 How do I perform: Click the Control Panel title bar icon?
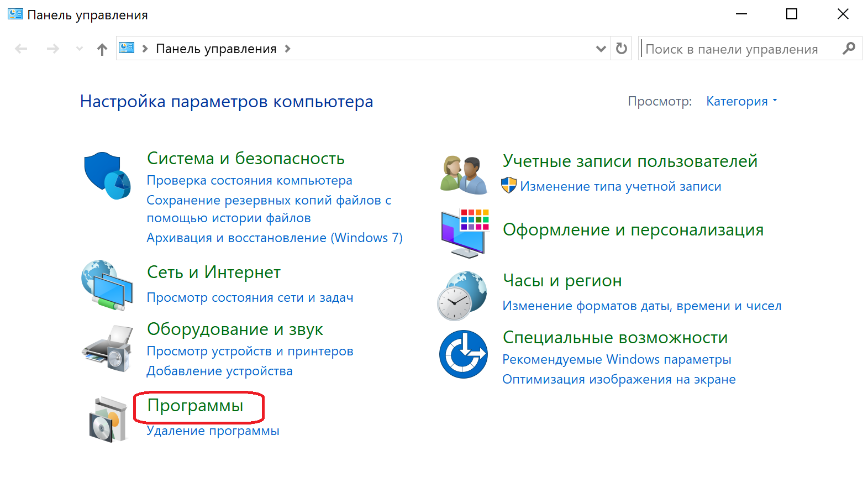pos(15,14)
